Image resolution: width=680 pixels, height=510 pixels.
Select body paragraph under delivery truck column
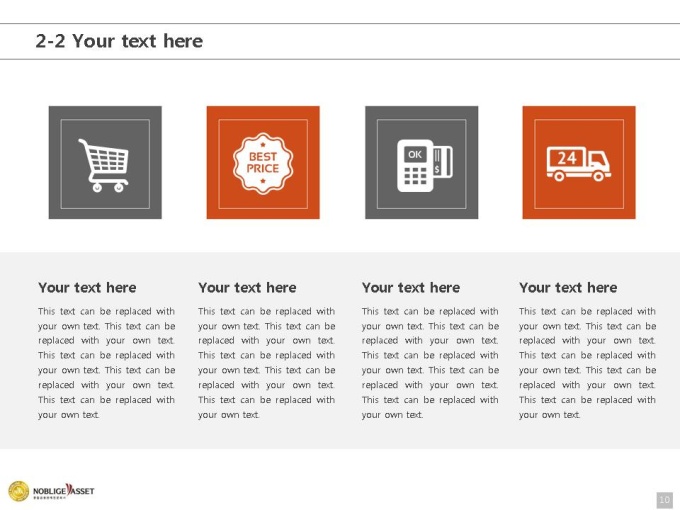[587, 363]
